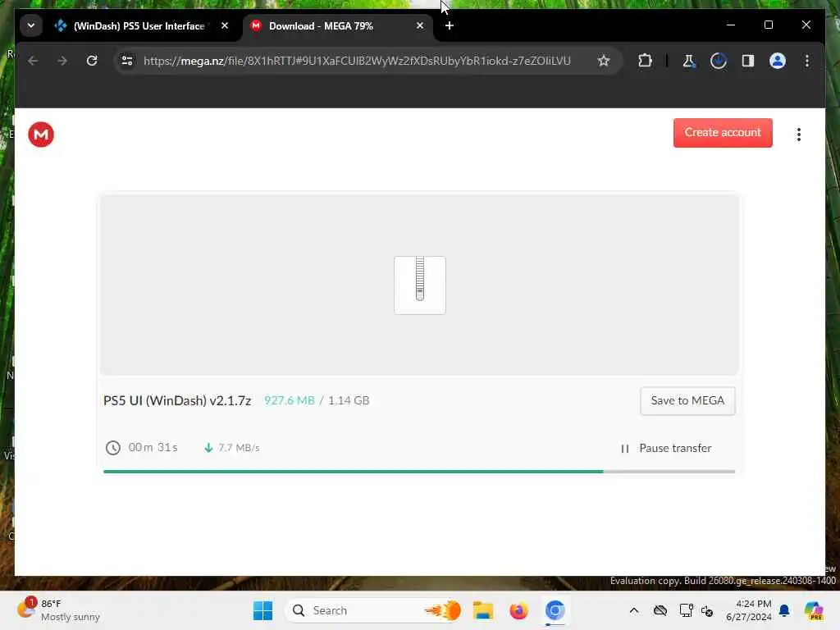
Task: Click the clock time-remaining icon
Action: [112, 447]
